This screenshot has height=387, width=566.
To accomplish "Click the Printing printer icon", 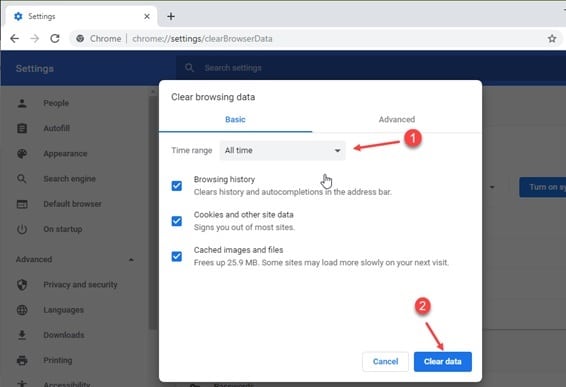I will coord(22,360).
